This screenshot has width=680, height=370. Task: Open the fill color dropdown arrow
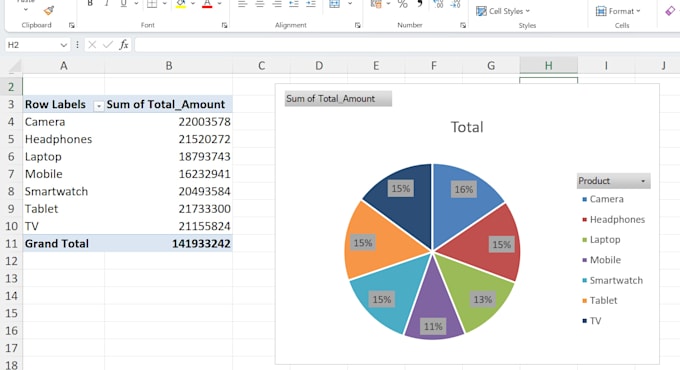[193, 3]
